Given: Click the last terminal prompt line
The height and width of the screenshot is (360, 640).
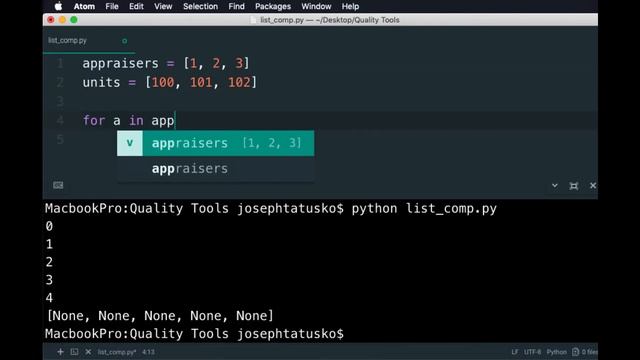Looking at the screenshot, I should click(194, 334).
